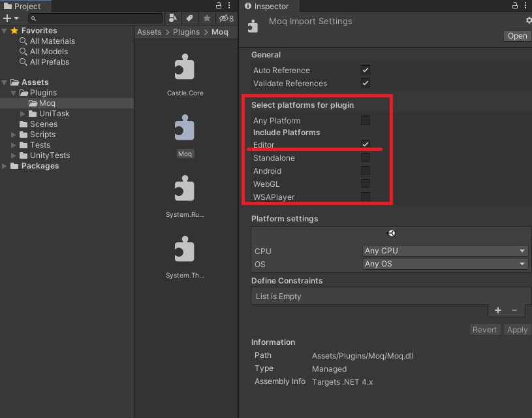Open Inspector panel three-dot options menu
Image resolution: width=532 pixels, height=418 pixels.
525,5
